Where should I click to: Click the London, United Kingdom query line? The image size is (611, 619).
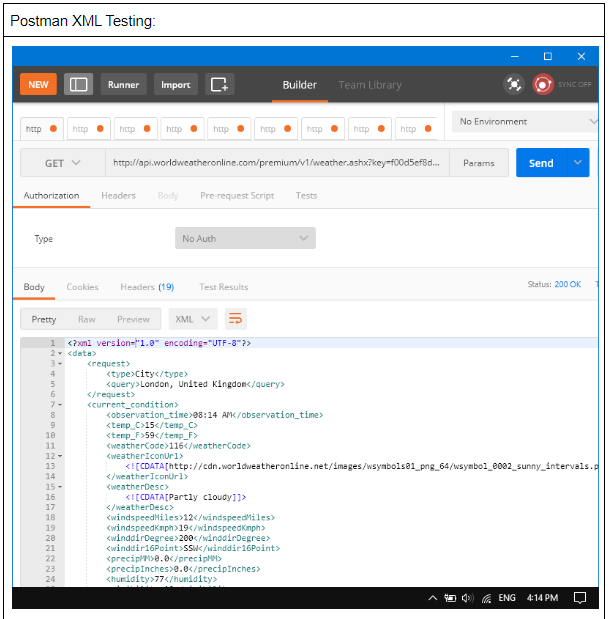(x=195, y=384)
